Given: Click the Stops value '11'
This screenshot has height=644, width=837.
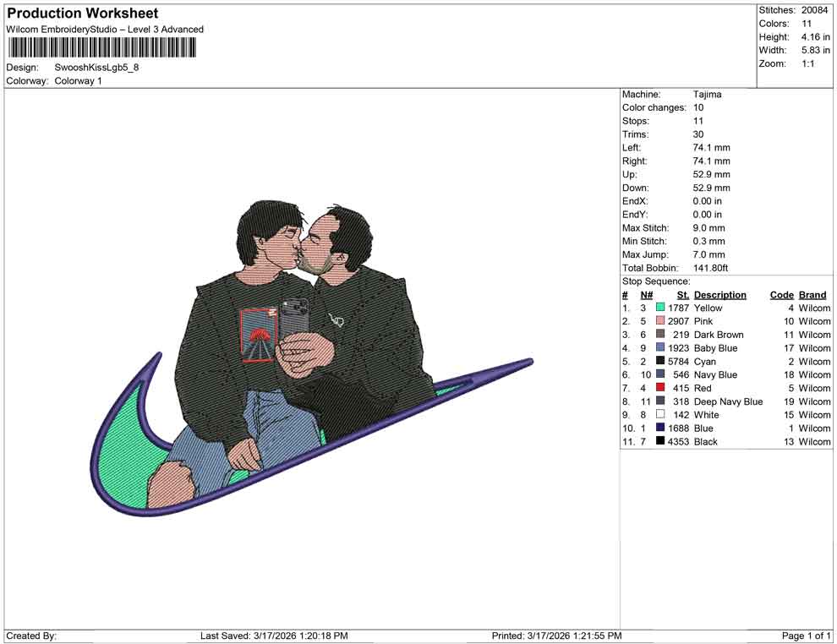Looking at the screenshot, I should tap(698, 121).
